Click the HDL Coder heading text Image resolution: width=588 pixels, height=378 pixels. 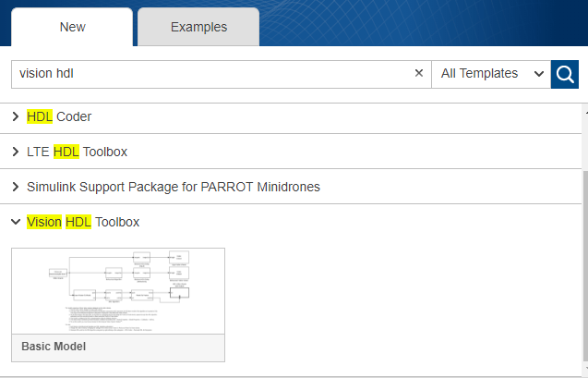pos(59,116)
